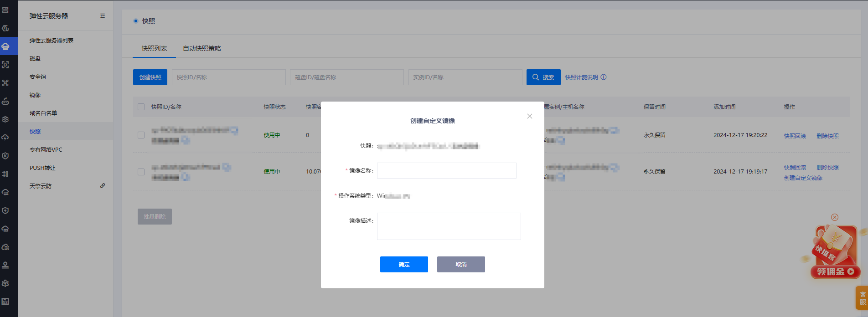Switch to the 自动快照策略 tab
The width and height of the screenshot is (868, 317).
click(x=201, y=48)
